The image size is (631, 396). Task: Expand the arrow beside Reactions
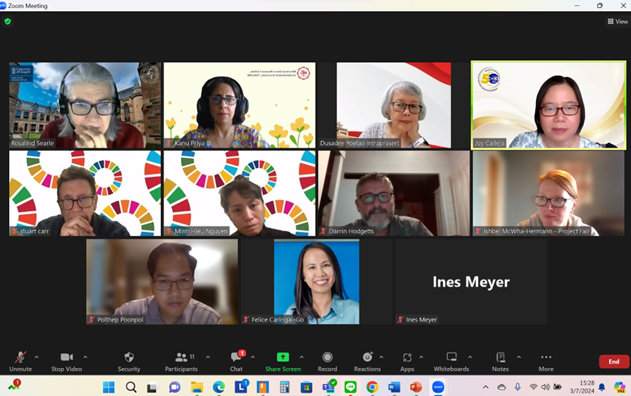click(381, 357)
